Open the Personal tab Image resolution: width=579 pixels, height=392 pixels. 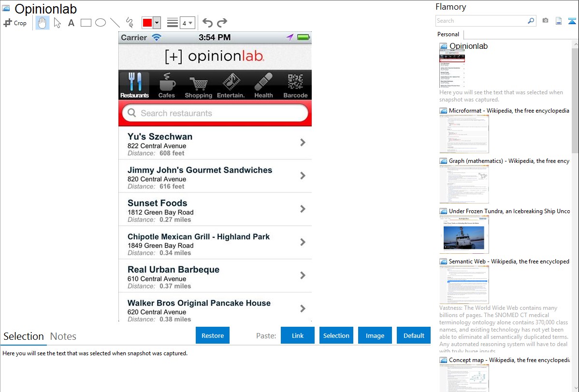pos(448,34)
